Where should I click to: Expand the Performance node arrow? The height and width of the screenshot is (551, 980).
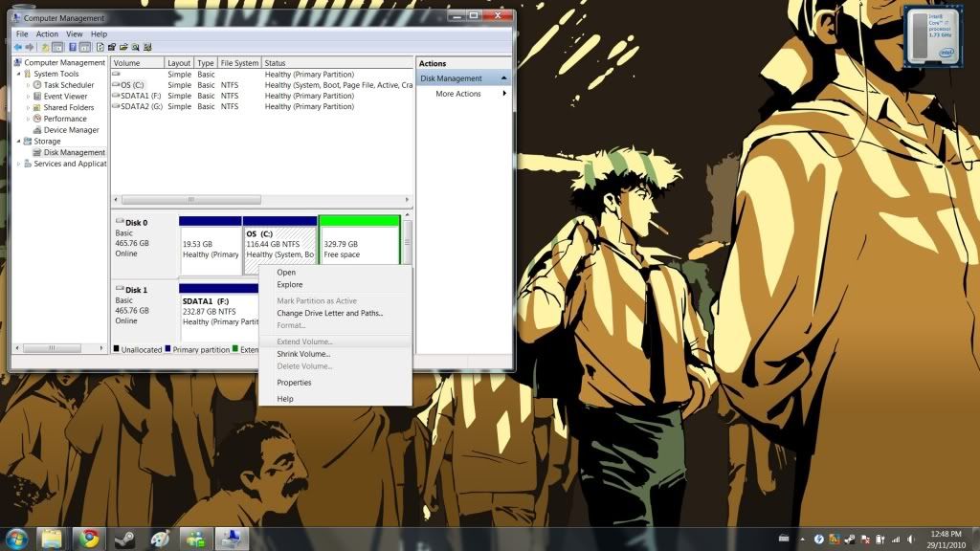pyautogui.click(x=28, y=119)
